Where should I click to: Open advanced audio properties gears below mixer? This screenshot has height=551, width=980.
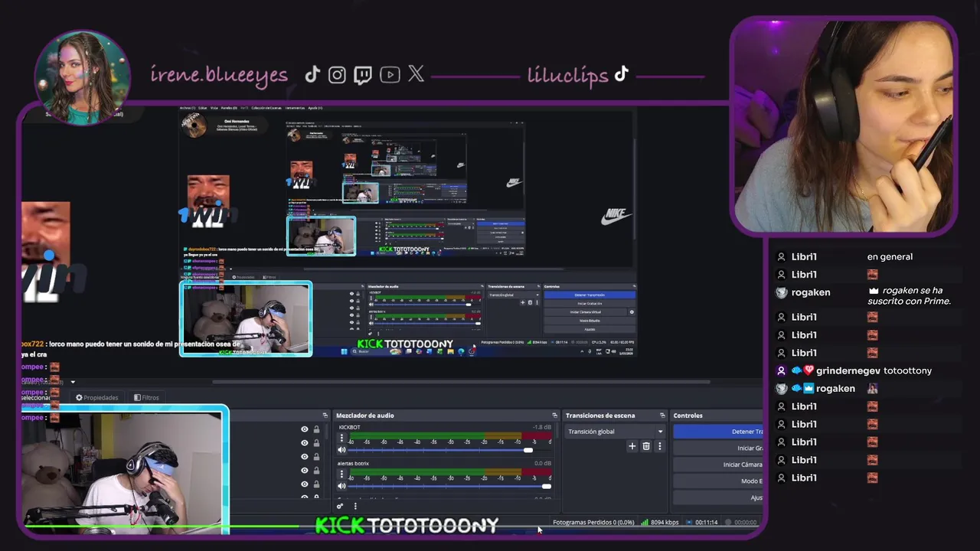point(341,506)
